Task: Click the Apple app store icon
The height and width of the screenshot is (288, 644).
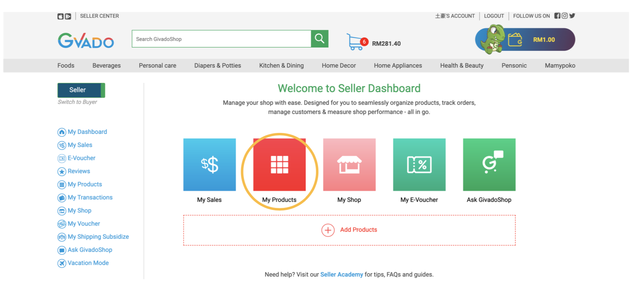Action: tap(60, 16)
